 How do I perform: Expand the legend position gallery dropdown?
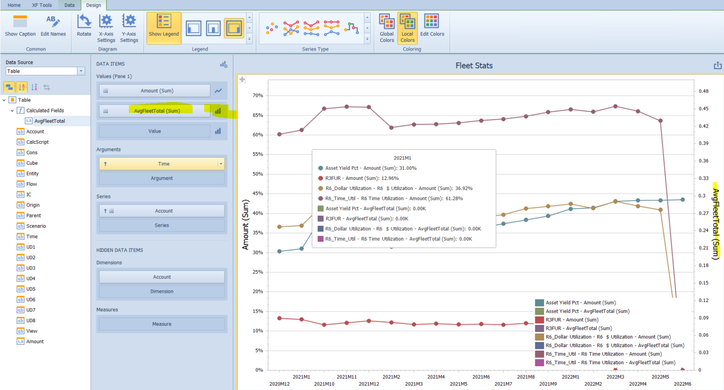point(249,39)
